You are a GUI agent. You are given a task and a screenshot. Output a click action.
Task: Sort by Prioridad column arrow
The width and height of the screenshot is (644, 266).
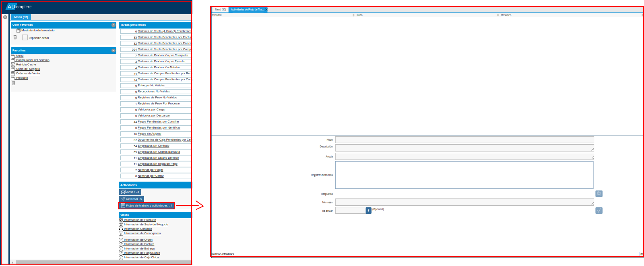tap(353, 15)
